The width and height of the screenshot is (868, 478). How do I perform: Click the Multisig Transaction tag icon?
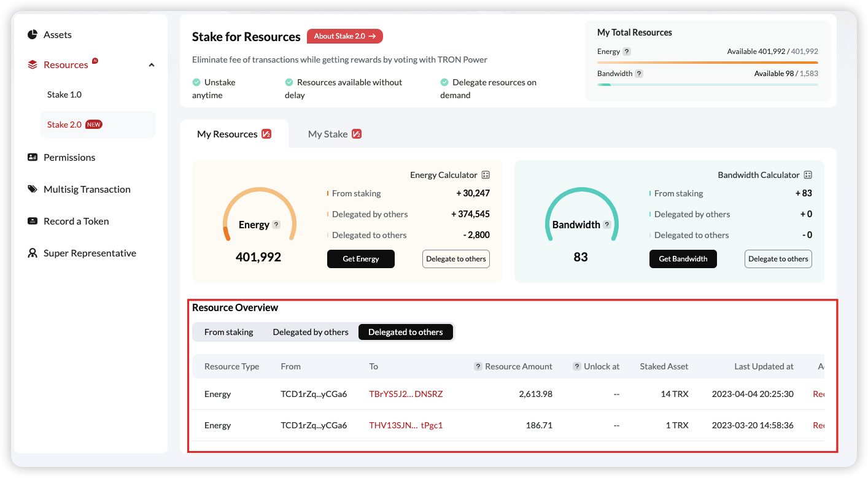point(33,190)
